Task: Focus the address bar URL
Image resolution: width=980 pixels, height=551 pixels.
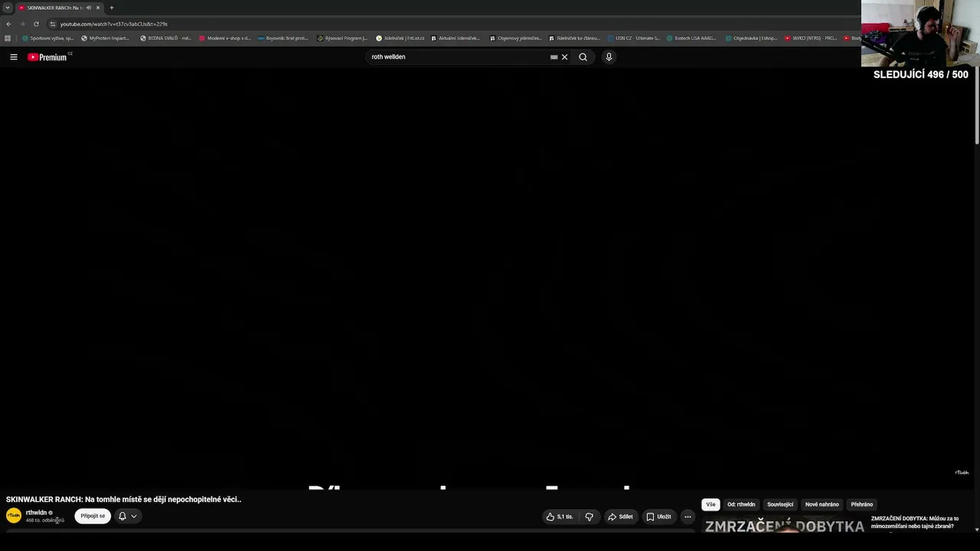Action: (114, 24)
